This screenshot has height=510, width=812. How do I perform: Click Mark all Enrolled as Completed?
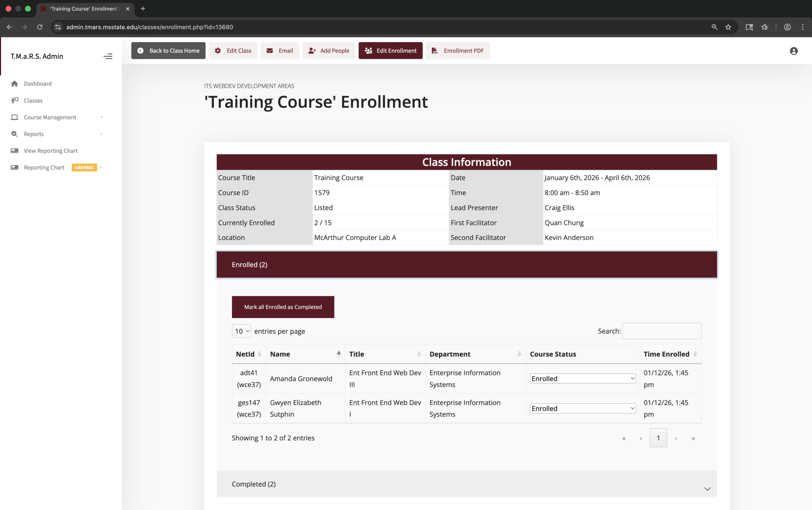tap(283, 306)
